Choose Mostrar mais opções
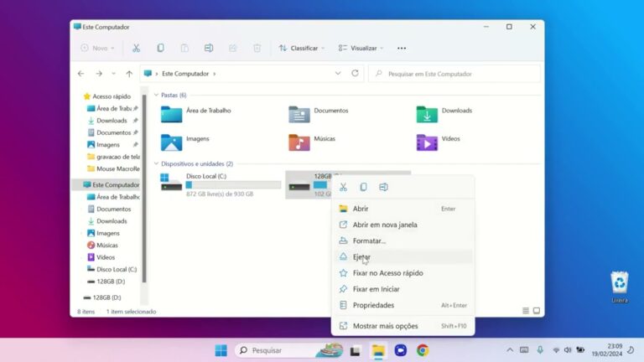The height and width of the screenshot is (362, 644). point(402,326)
